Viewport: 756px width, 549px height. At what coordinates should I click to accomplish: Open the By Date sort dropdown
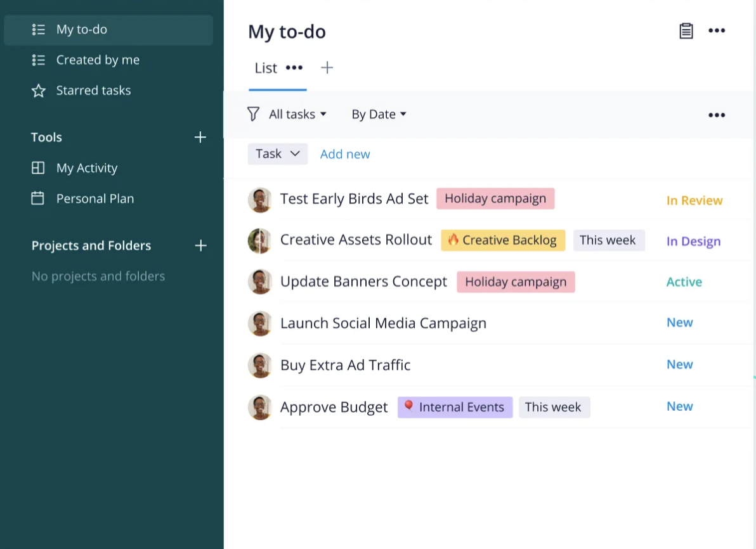[x=379, y=114]
